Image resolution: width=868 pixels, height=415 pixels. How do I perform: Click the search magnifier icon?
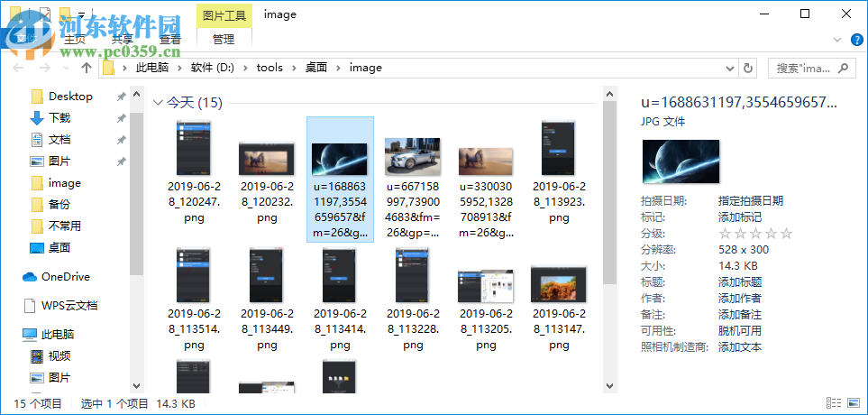pyautogui.click(x=843, y=69)
